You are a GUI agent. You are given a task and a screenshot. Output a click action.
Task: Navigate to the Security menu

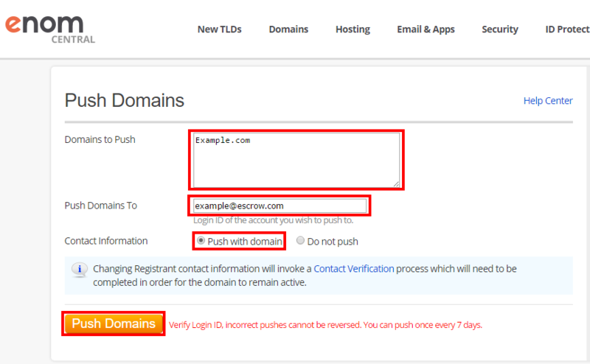point(500,29)
